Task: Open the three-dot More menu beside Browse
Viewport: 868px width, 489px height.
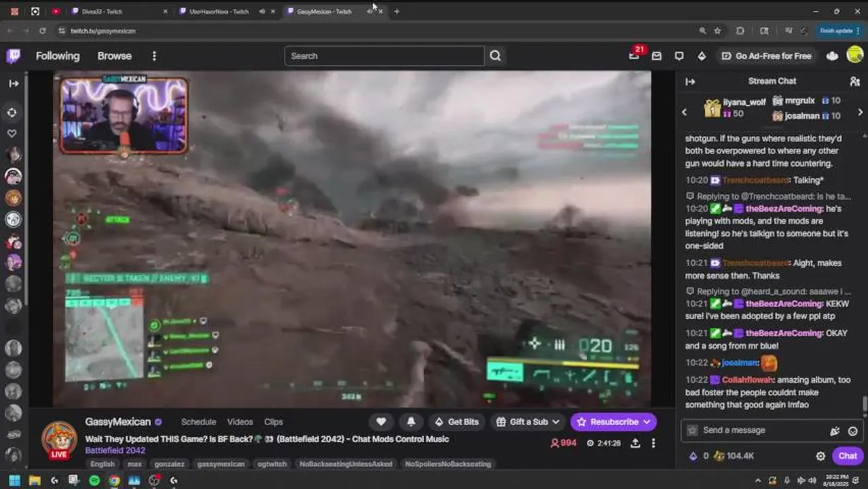Action: click(154, 56)
